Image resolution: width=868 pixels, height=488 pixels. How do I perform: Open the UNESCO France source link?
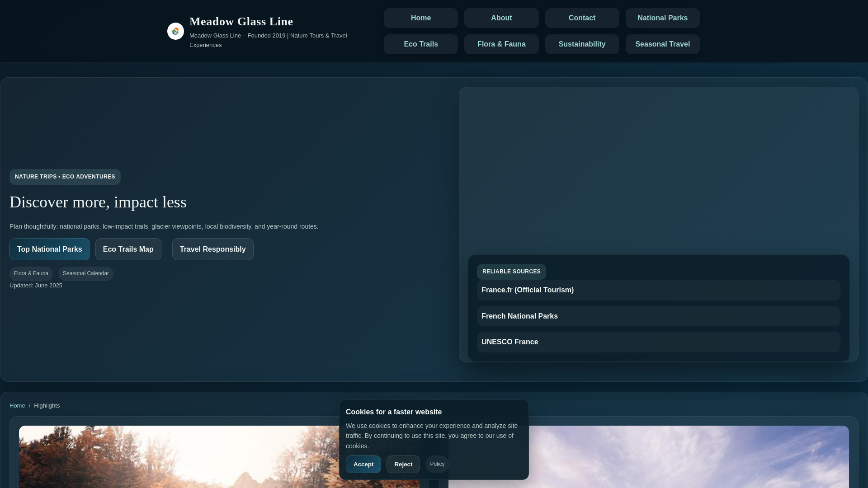click(x=658, y=342)
